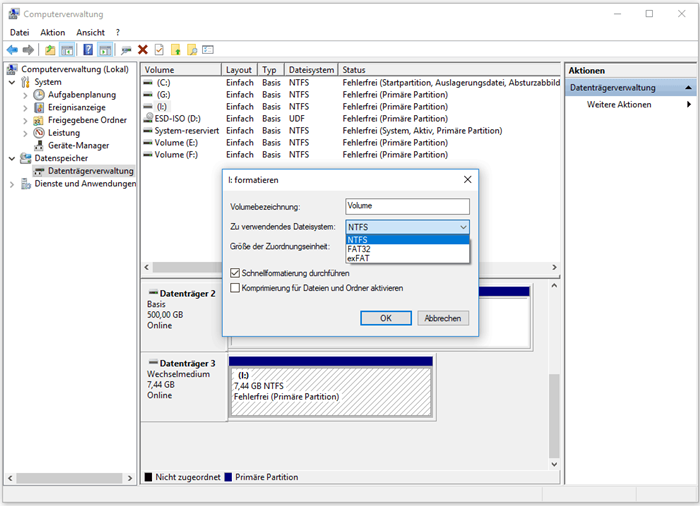Click the Abbrechen button

(x=443, y=318)
